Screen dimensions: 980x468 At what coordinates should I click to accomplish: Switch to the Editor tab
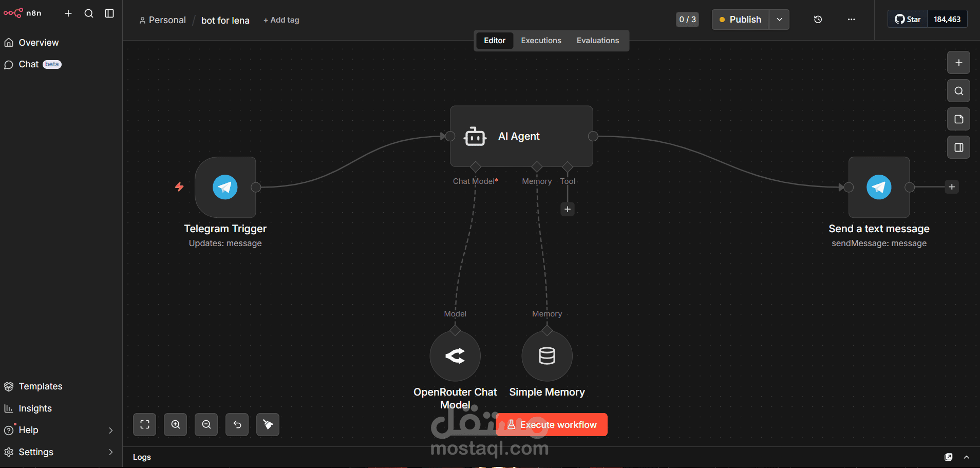point(495,41)
